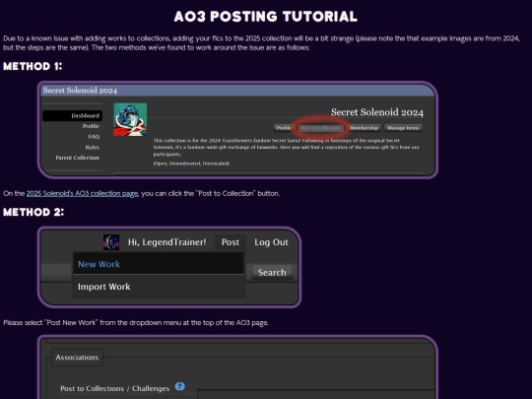Click the Post to Collections / Challenges input field
Image resolution: width=532 pixels, height=399 pixels.
coord(315,395)
